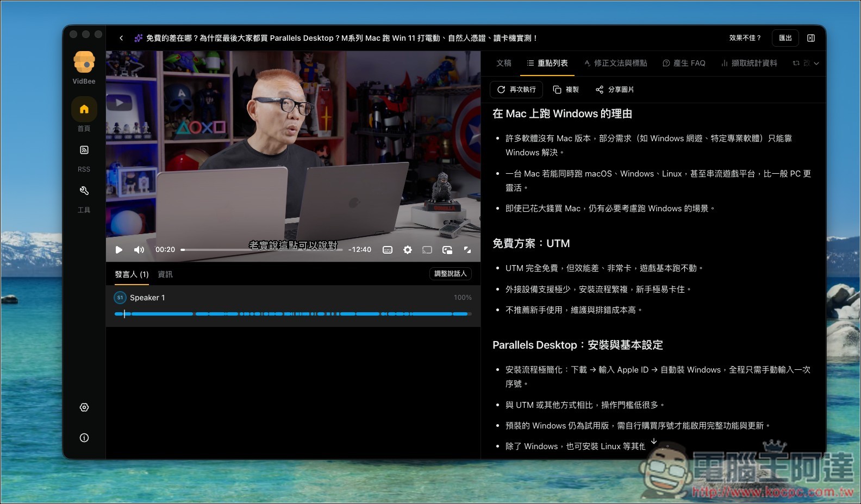
Task: Open settings gear in VidBee sidebar
Action: [x=84, y=407]
